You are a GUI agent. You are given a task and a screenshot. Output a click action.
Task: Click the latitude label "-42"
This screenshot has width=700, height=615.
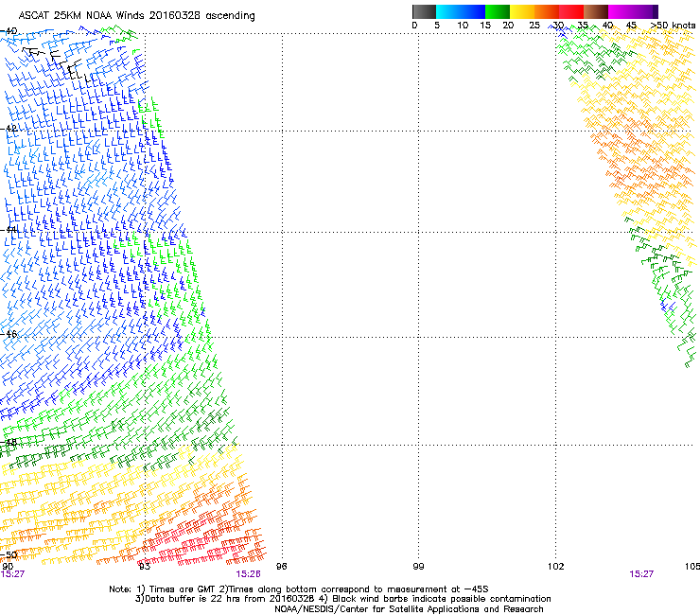click(9, 129)
